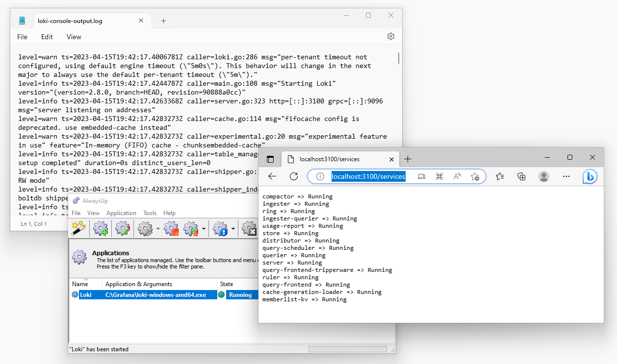Select the Loki row in the applications list
Viewport: 617px width, 364px height.
[164, 295]
